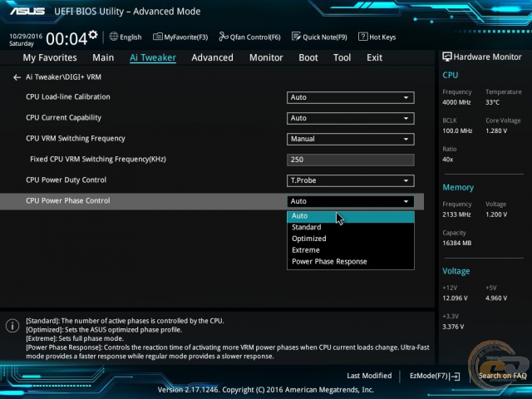Click the memory voltage 1.200 V
This screenshot has width=532, height=399.
pyautogui.click(x=496, y=214)
